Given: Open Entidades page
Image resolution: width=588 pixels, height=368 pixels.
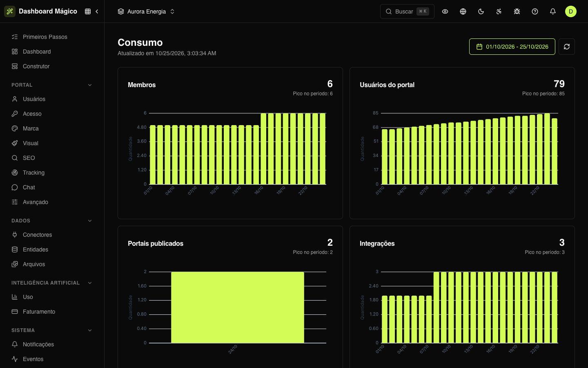Looking at the screenshot, I should pos(52,249).
